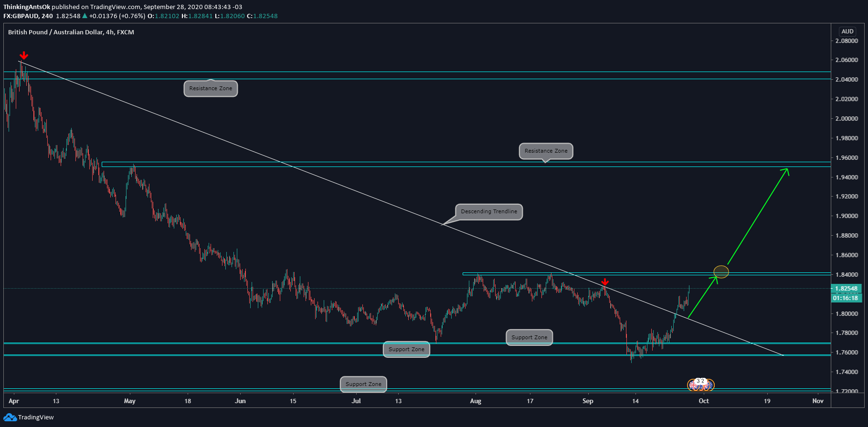Click the high value H:1.82841
868x427 pixels.
[x=197, y=16]
